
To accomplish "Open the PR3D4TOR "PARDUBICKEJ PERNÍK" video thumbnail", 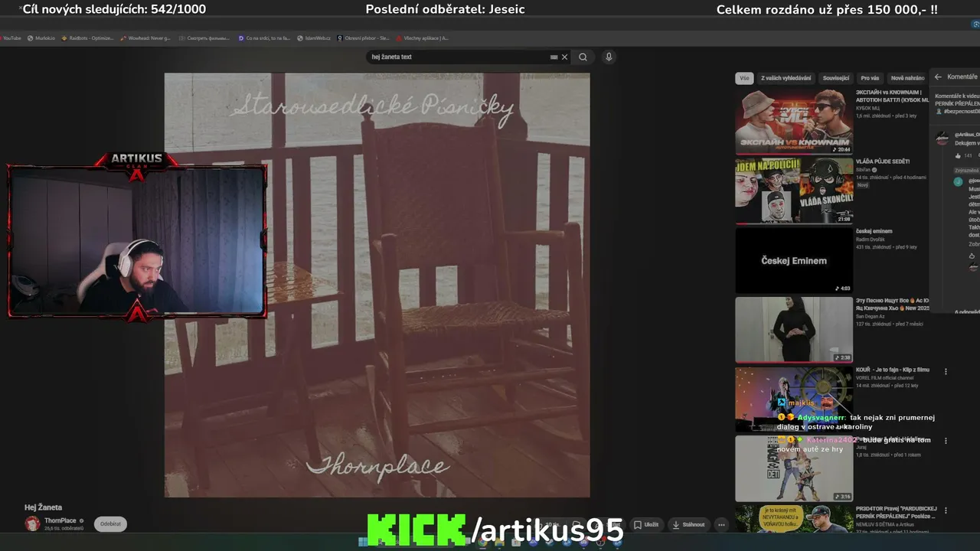I will pyautogui.click(x=794, y=519).
